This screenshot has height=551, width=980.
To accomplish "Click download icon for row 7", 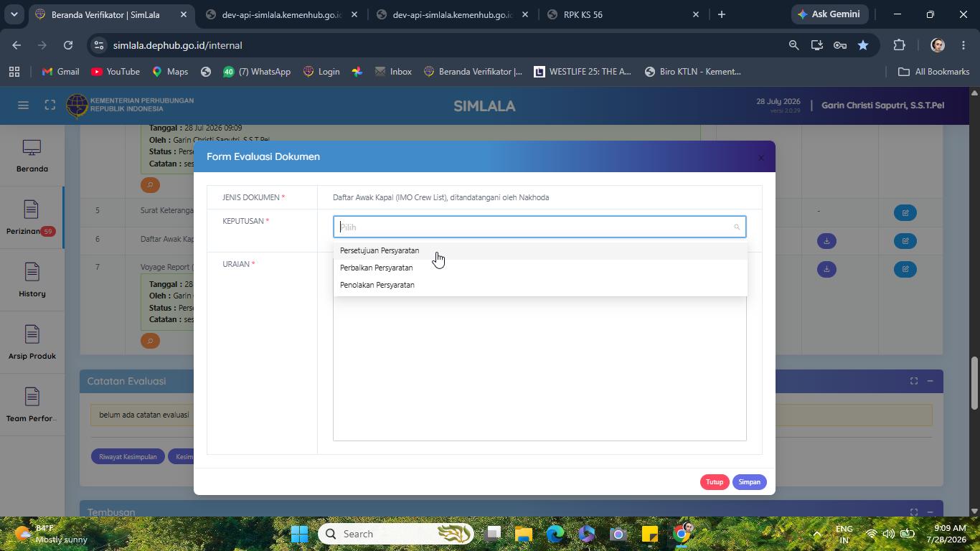I will coord(826,269).
